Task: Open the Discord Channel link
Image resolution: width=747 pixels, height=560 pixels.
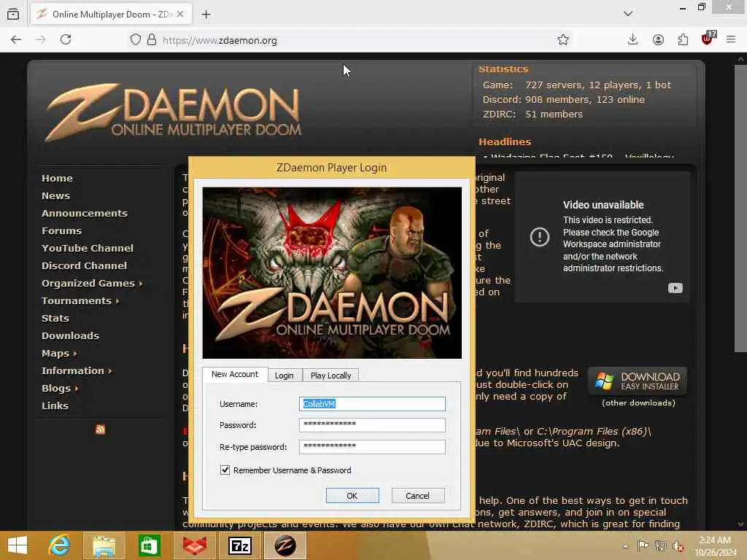Action: coord(85,265)
